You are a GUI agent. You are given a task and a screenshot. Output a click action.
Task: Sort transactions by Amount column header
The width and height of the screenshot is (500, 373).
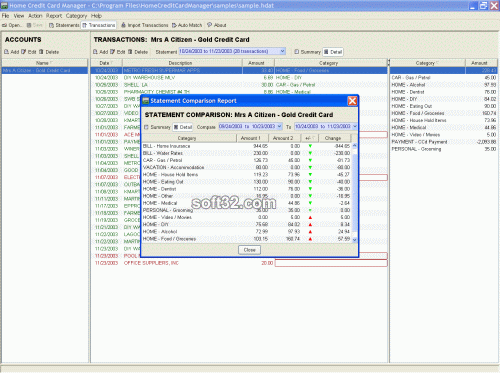coord(258,63)
